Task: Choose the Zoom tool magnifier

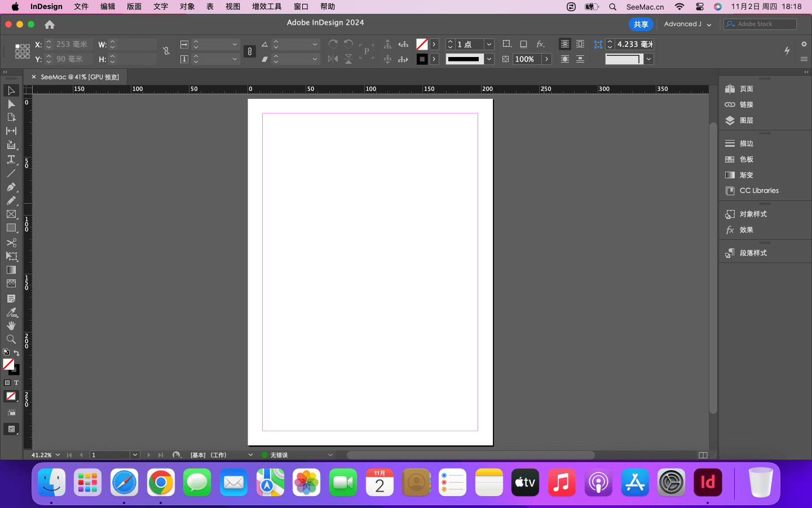Action: coord(11,339)
